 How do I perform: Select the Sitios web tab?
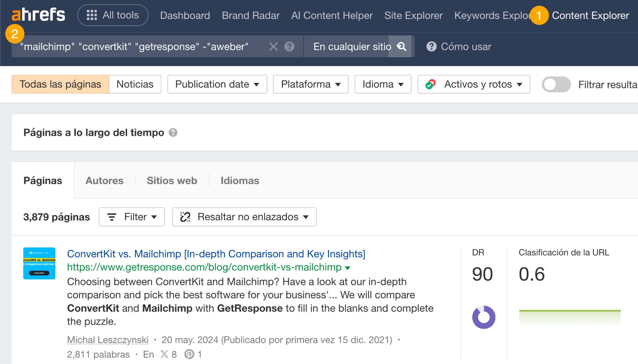[172, 180]
